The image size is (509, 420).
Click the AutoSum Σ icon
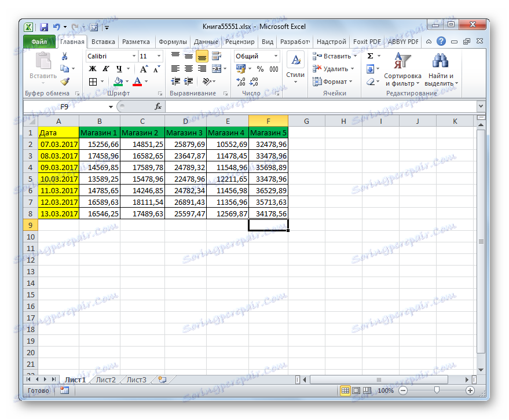[369, 56]
